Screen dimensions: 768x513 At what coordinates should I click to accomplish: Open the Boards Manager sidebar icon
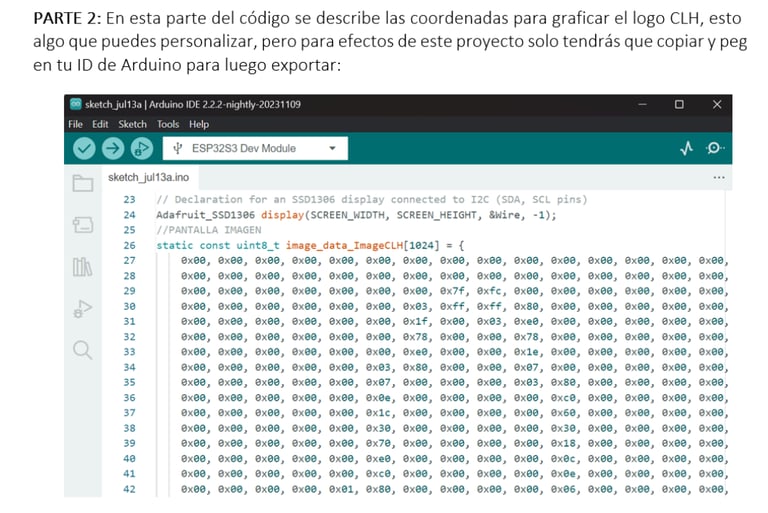point(83,225)
